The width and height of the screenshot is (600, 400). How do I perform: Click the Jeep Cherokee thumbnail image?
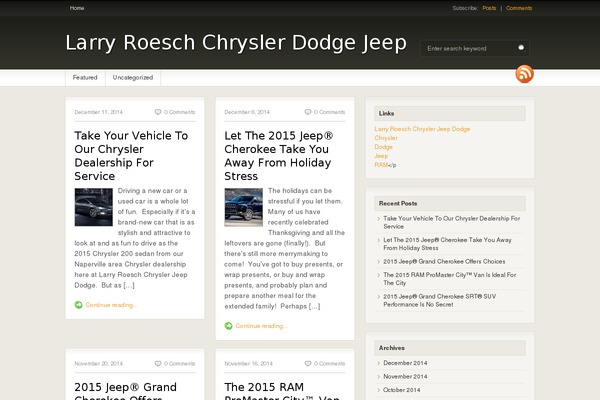[244, 207]
